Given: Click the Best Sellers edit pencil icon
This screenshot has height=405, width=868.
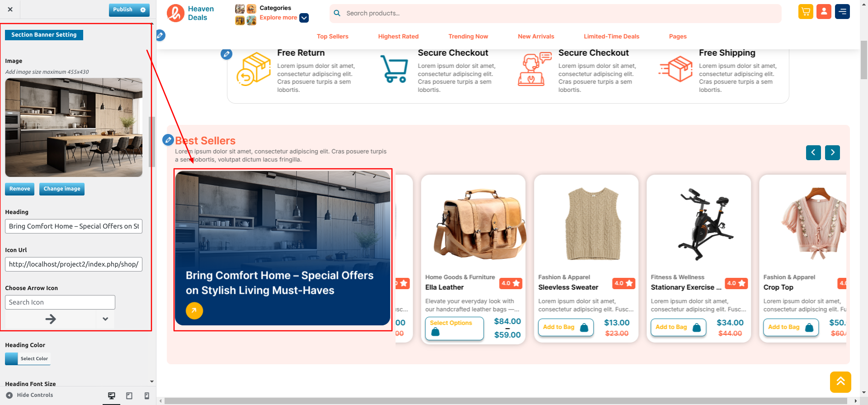Looking at the screenshot, I should 168,140.
